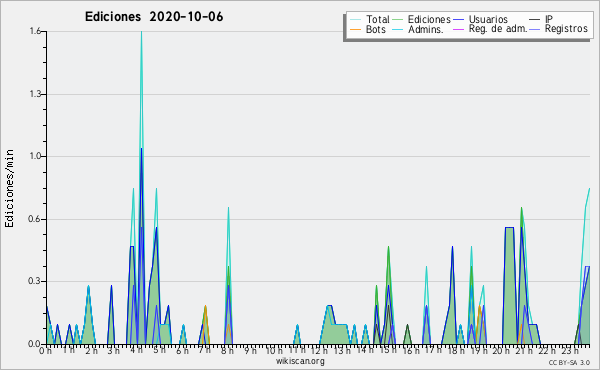This screenshot has height=370, width=600.
Task: Click the 1.6 y-axis tick label
Action: [x=35, y=31]
